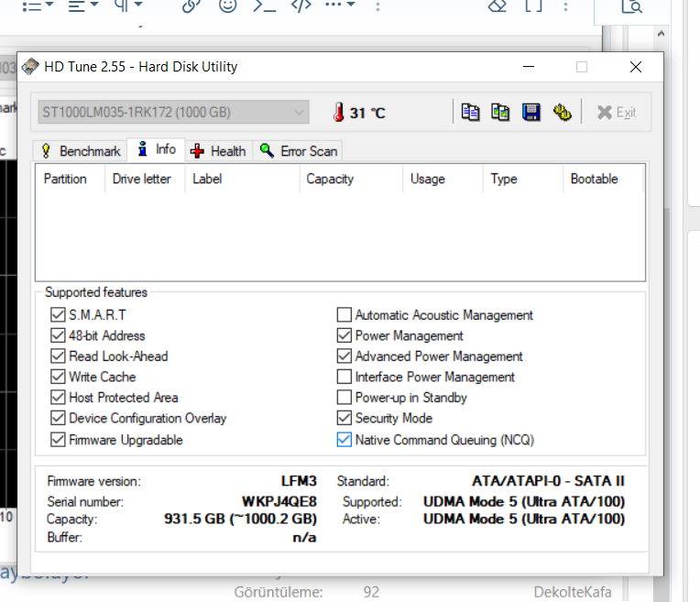Click preview magnifier page icon

631,5
